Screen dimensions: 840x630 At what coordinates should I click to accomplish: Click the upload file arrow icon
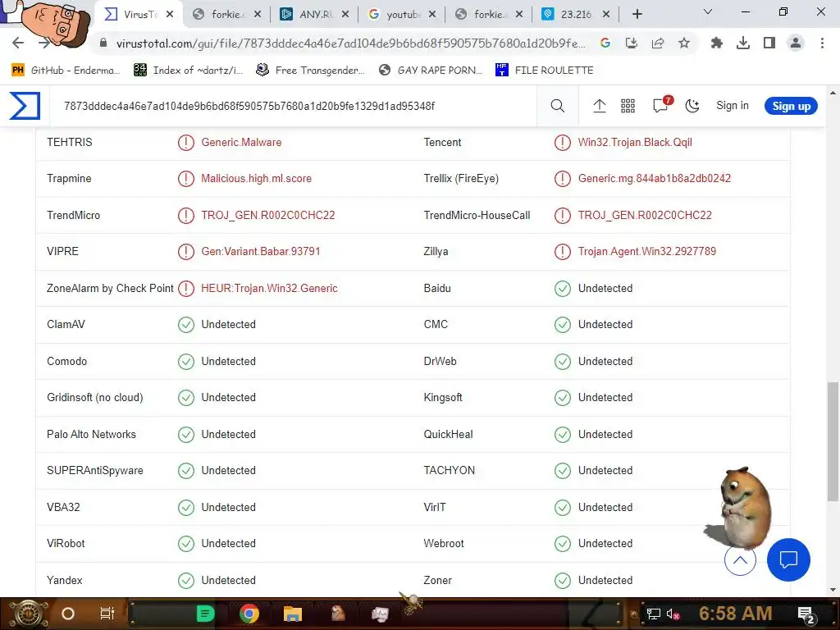click(x=600, y=106)
